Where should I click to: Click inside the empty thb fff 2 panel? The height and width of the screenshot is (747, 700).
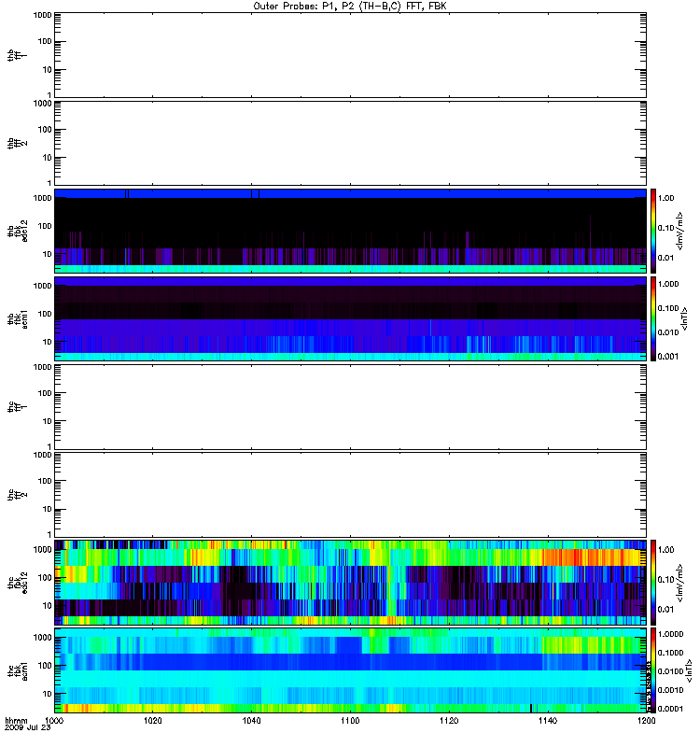(x=350, y=143)
